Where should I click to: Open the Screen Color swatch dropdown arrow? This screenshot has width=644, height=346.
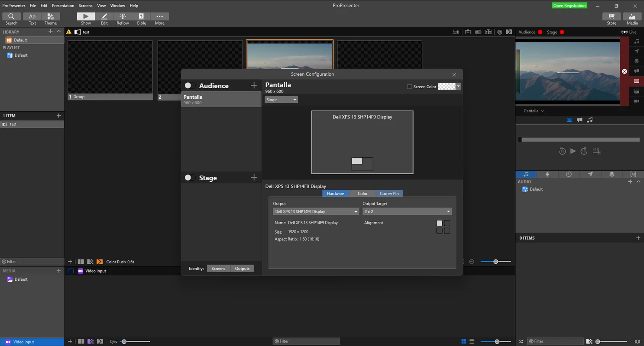[x=459, y=86]
